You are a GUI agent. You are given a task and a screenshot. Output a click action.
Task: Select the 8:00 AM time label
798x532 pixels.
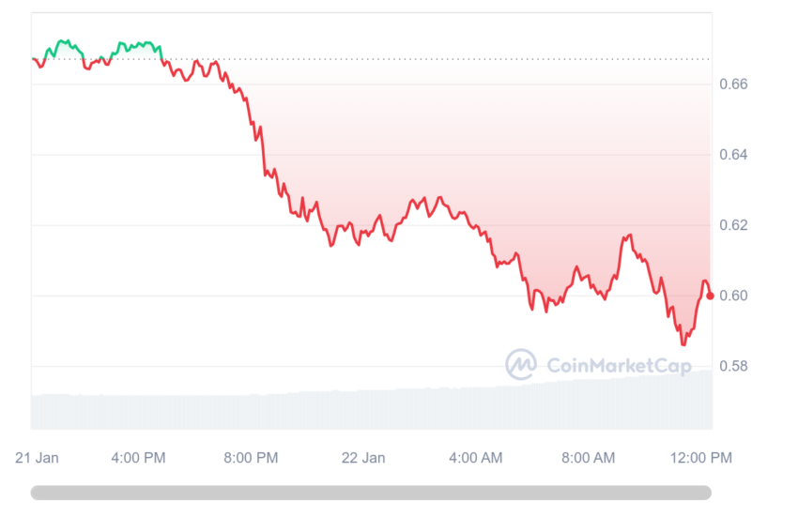tap(589, 458)
